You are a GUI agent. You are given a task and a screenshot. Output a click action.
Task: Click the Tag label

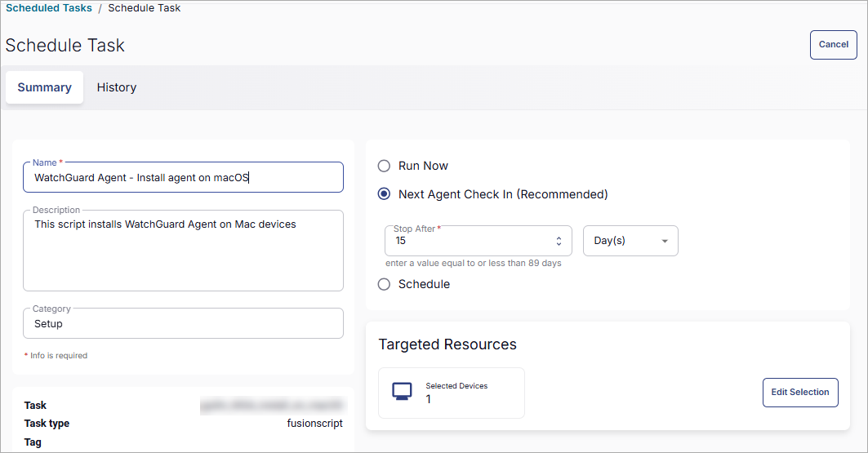pos(33,442)
